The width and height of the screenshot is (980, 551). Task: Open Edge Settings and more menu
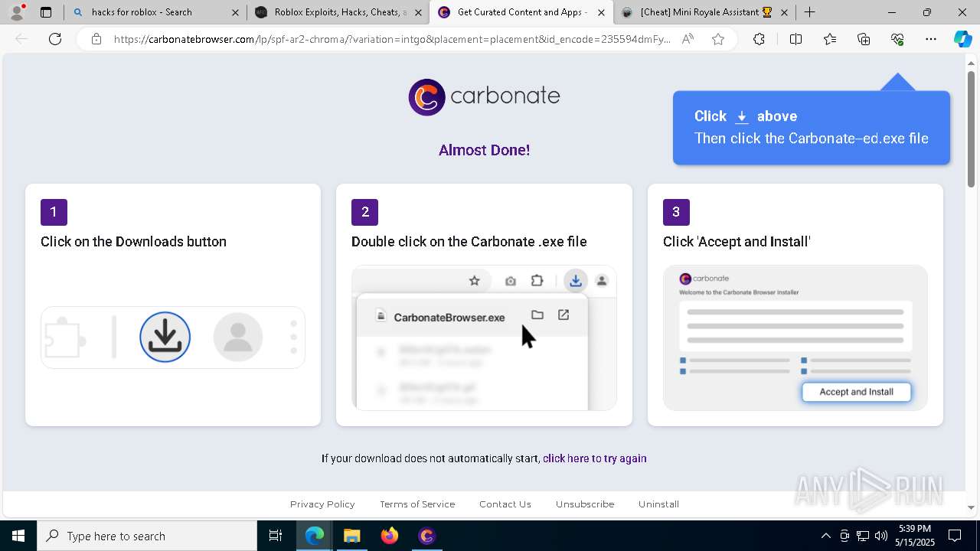click(x=931, y=39)
